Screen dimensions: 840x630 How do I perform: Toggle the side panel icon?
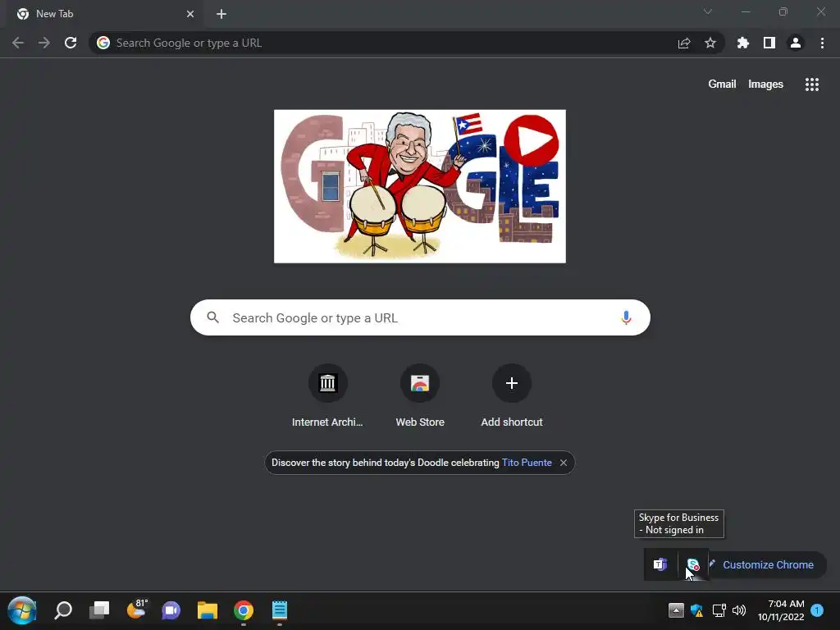[769, 43]
